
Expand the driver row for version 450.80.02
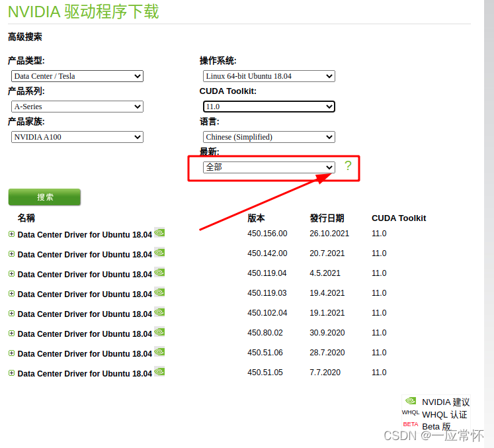point(12,334)
